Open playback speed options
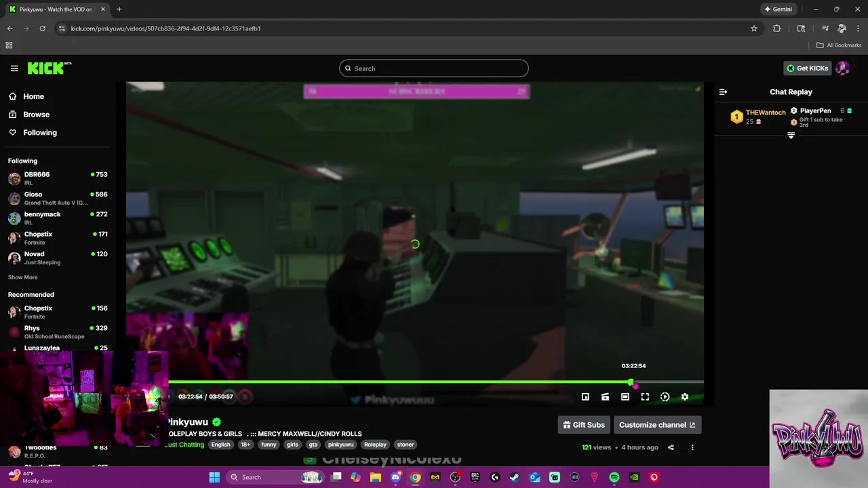The width and height of the screenshot is (868, 488). click(x=665, y=397)
